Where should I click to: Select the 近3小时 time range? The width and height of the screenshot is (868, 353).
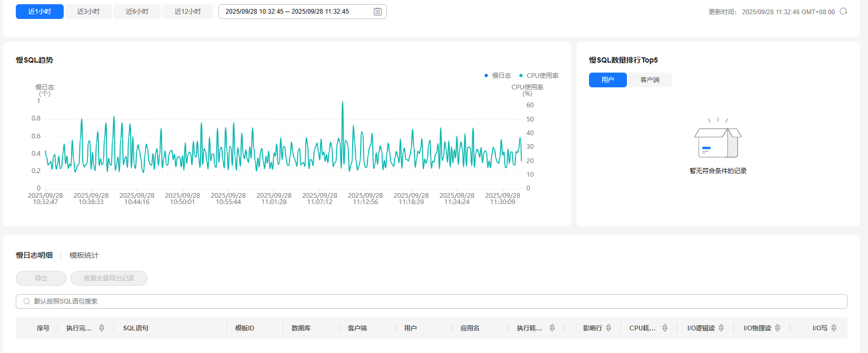[88, 12]
